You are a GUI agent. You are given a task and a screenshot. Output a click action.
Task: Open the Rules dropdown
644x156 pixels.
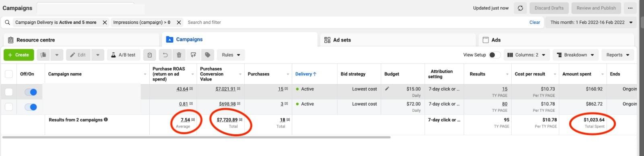pos(231,55)
